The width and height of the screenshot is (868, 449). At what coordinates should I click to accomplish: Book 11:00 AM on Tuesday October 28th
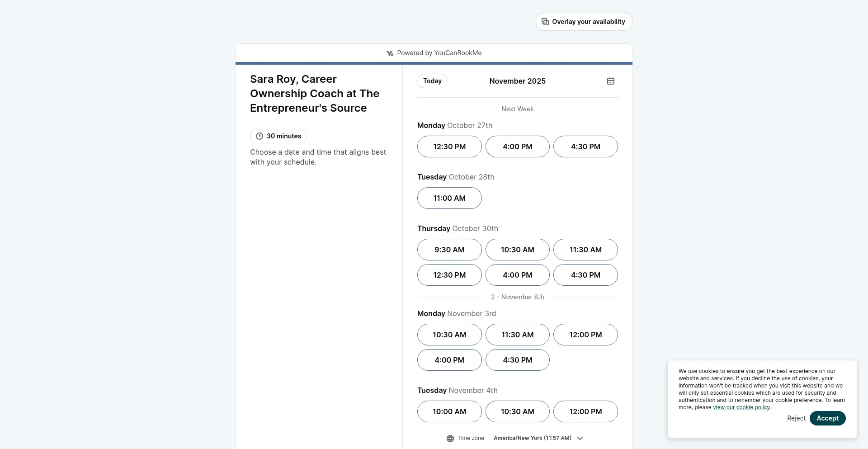pyautogui.click(x=449, y=198)
